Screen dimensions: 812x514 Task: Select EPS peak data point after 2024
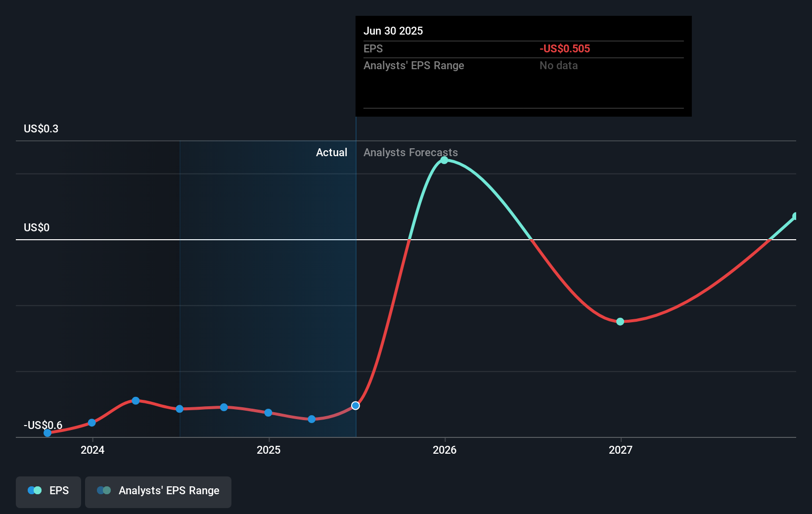pos(135,401)
